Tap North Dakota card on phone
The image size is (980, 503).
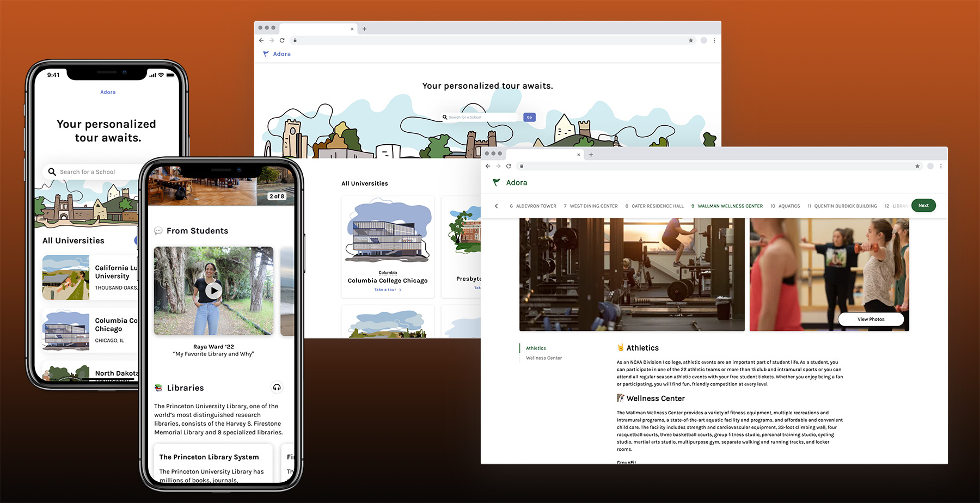90,372
